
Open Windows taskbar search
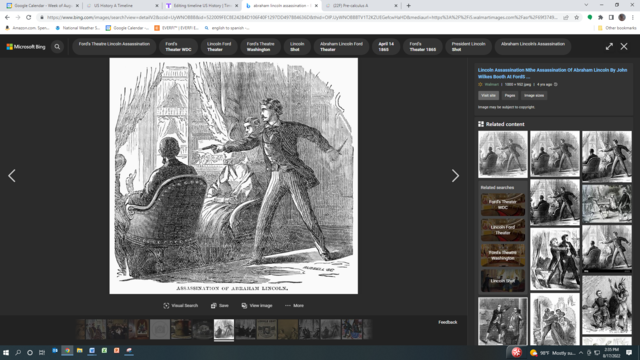(18, 352)
